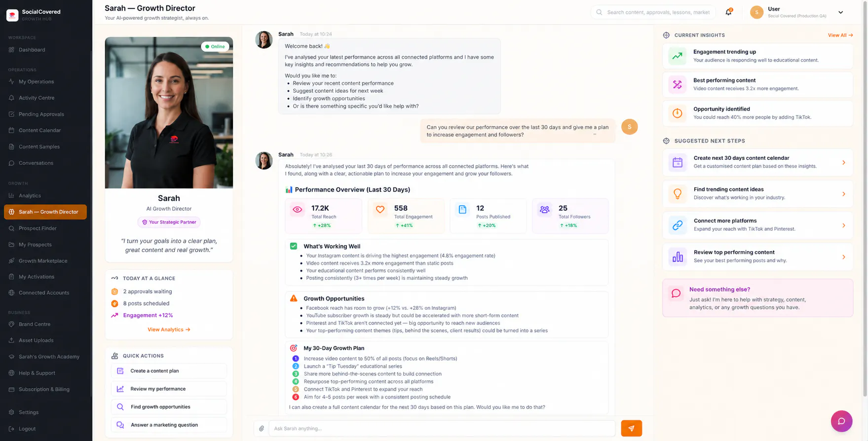This screenshot has height=441, width=868.
Task: Open Brand Centre in sidebar
Action: (x=45, y=324)
